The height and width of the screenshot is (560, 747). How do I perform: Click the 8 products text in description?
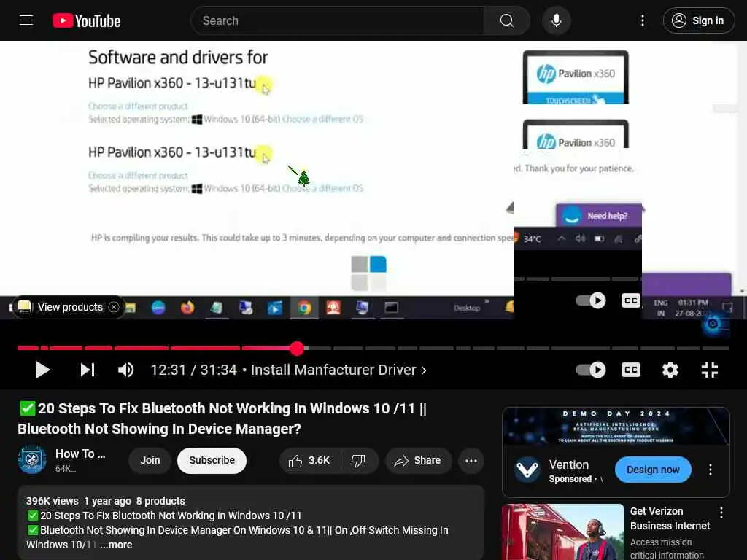[x=160, y=501]
